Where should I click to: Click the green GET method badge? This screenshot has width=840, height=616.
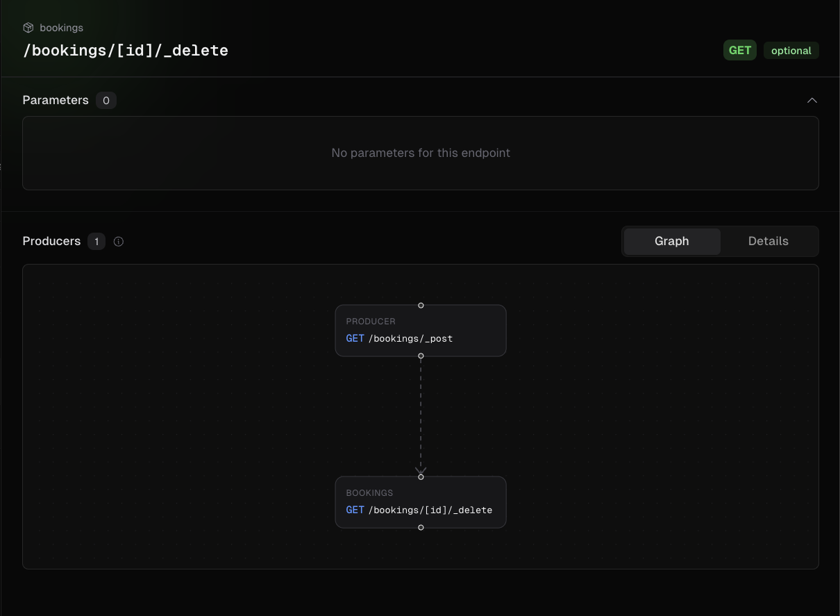[x=739, y=51]
